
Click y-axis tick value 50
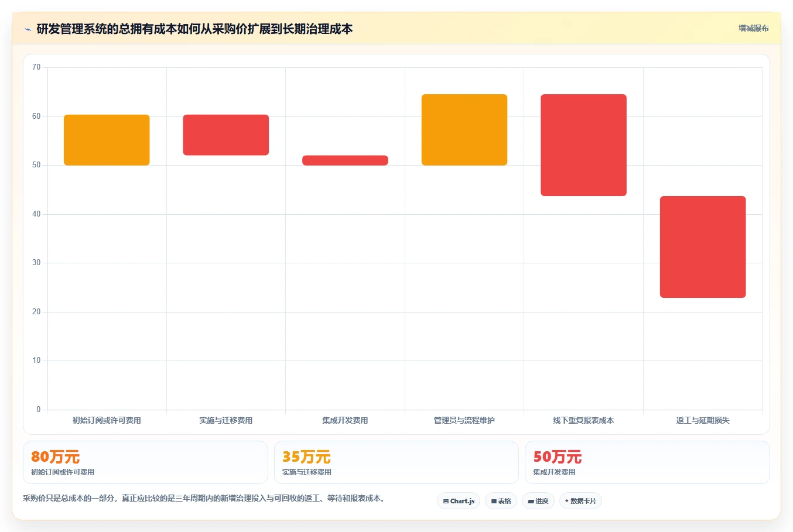click(36, 165)
